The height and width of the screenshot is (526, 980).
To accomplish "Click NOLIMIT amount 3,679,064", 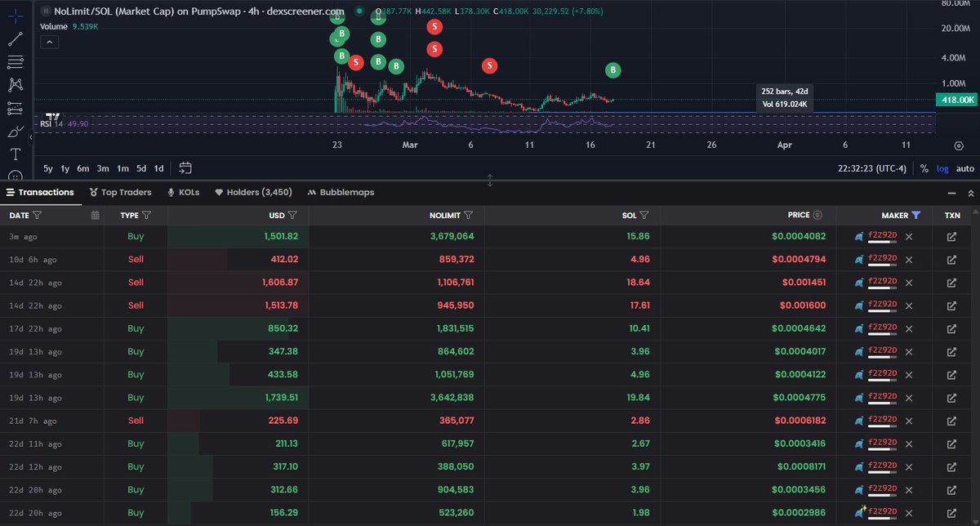I will tap(452, 237).
